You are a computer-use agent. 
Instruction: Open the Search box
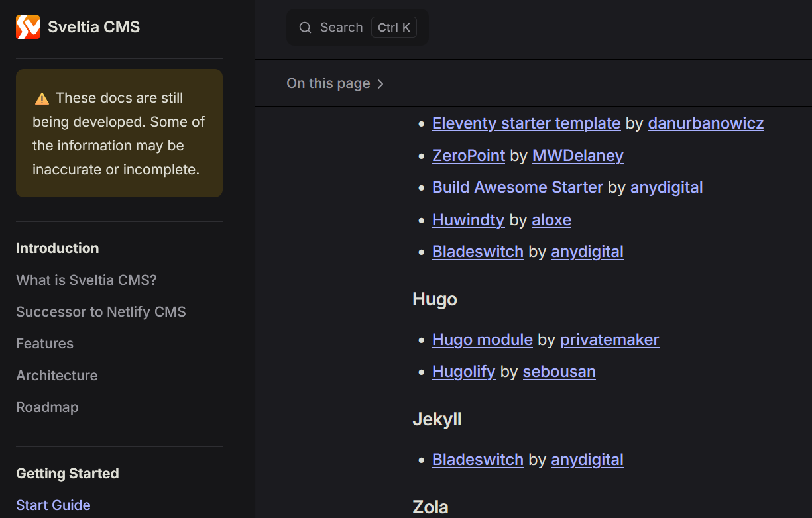pos(357,27)
